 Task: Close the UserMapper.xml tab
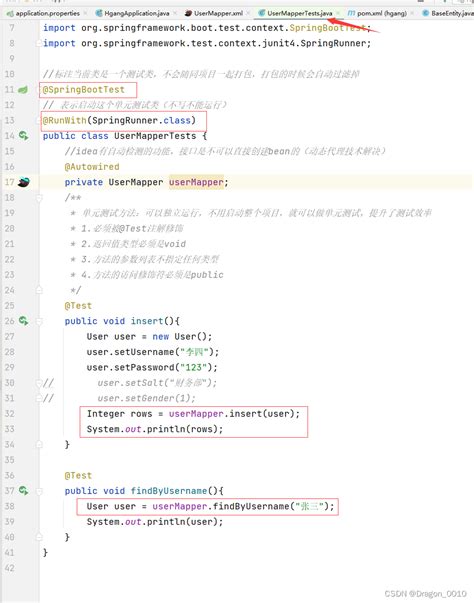click(248, 13)
